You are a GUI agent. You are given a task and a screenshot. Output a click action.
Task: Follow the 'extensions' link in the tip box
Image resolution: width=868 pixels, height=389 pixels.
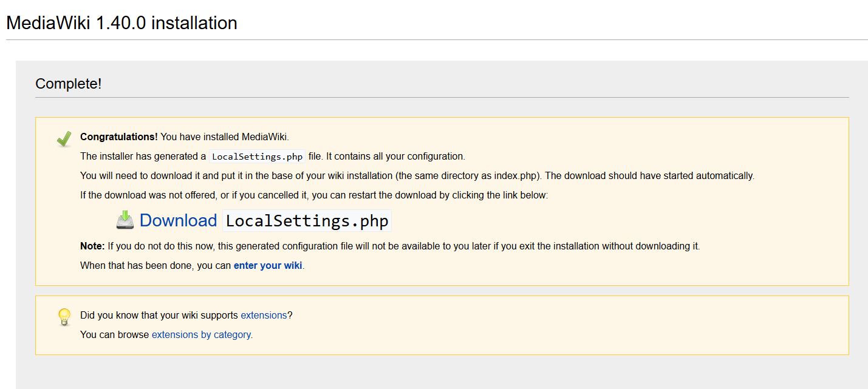(x=264, y=316)
